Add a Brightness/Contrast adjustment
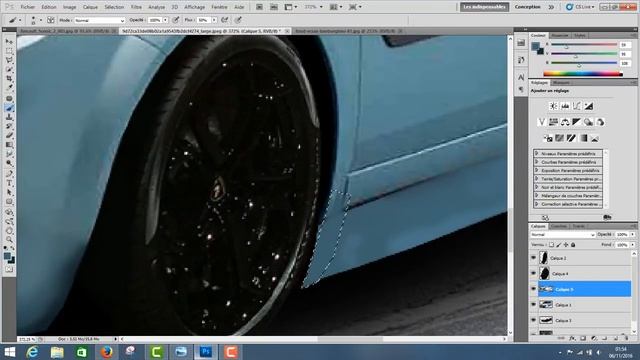The image size is (640, 360). tap(553, 106)
